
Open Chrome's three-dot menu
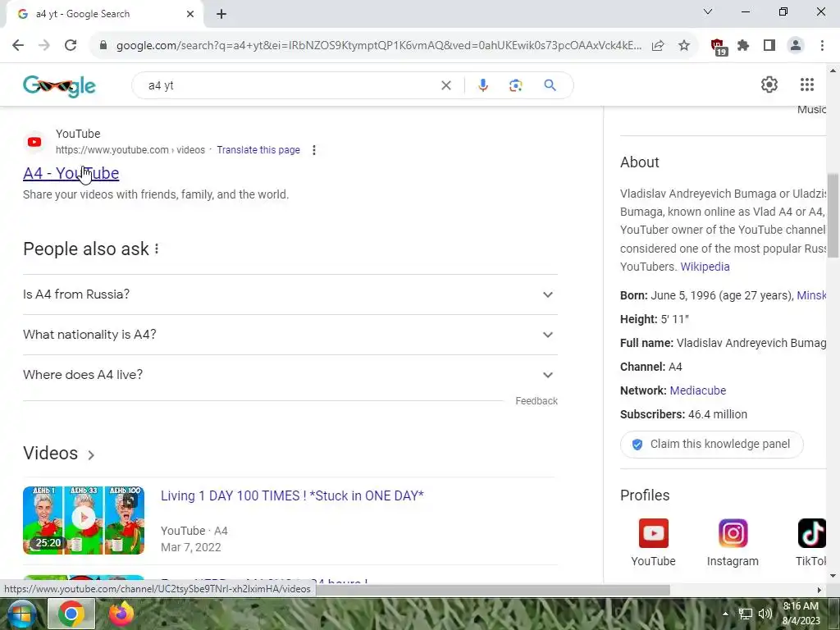point(822,46)
